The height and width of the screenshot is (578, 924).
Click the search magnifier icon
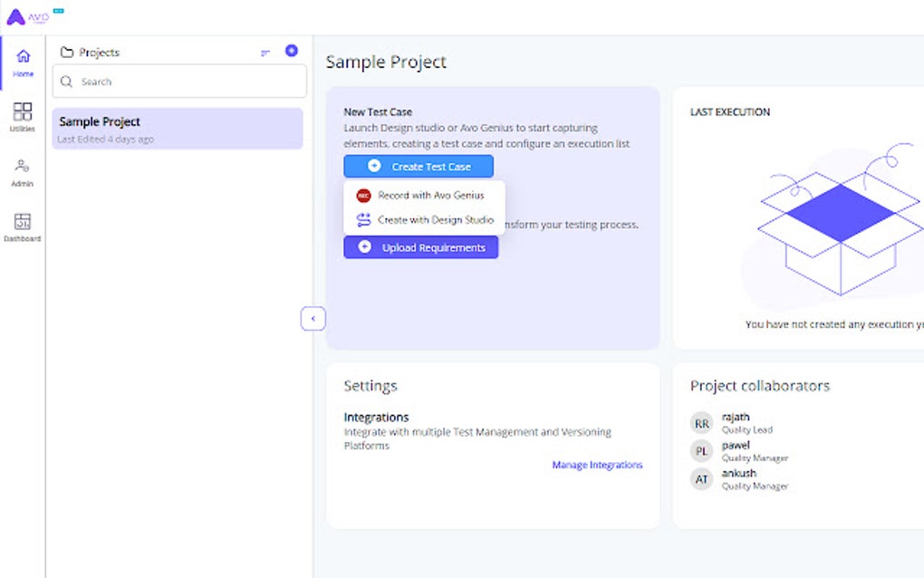(67, 82)
